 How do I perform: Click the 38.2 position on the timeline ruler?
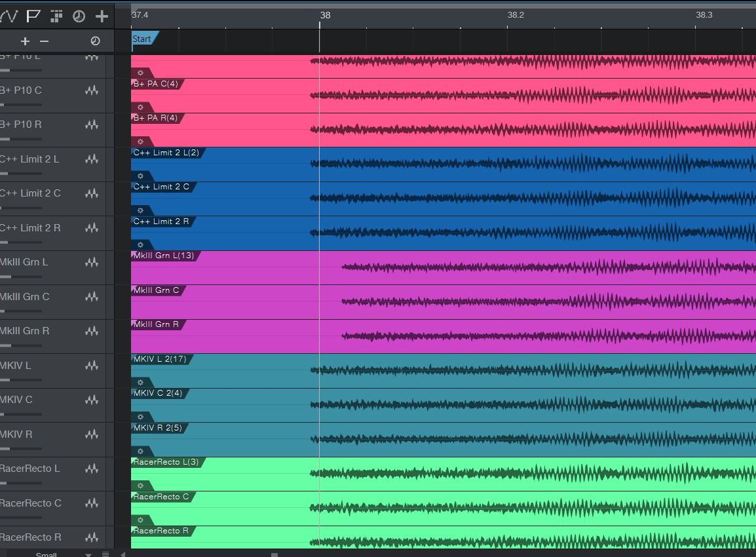(516, 15)
